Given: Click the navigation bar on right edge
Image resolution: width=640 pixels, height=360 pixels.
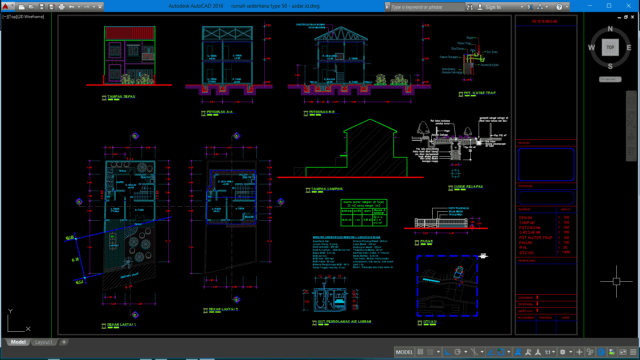Looking at the screenshot, I should coord(631,126).
